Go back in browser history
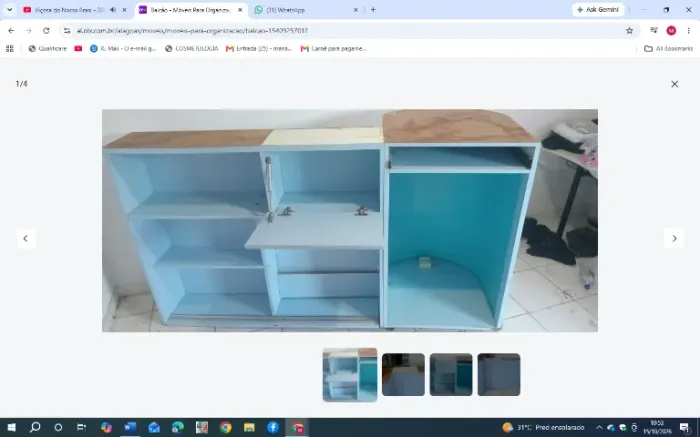Viewport: 700px width, 437px height. (x=11, y=30)
